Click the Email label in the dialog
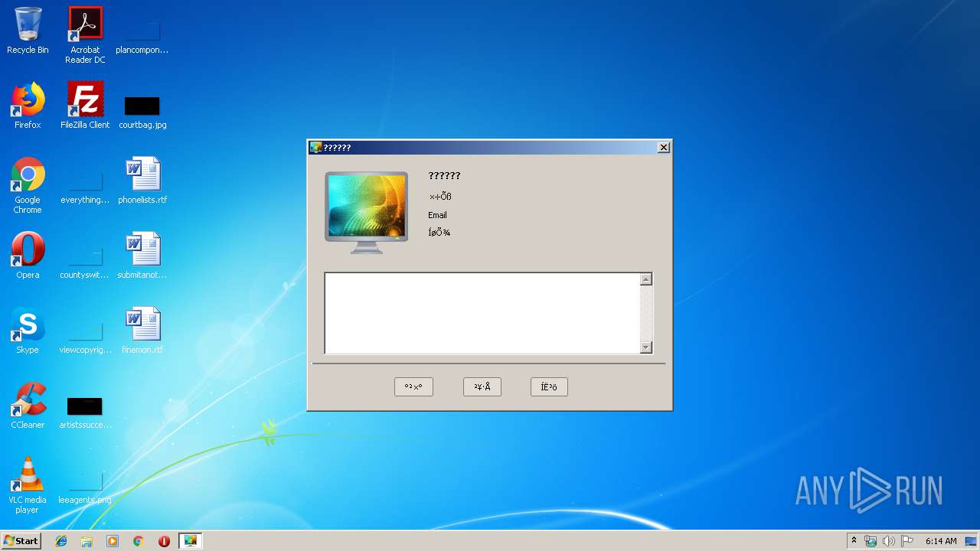Viewport: 980px width, 551px height. [438, 215]
